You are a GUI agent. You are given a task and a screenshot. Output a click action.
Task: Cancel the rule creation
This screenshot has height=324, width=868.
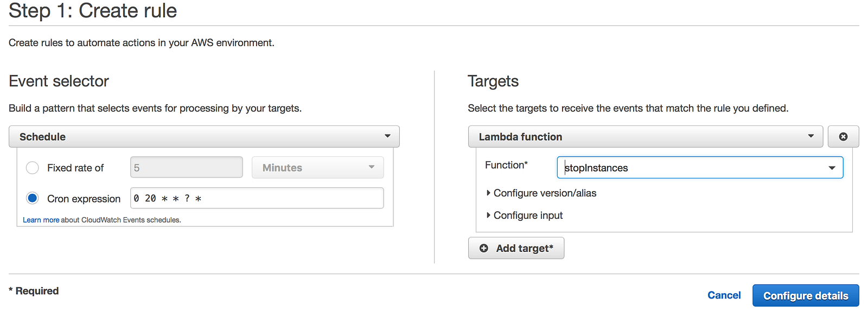(x=724, y=295)
